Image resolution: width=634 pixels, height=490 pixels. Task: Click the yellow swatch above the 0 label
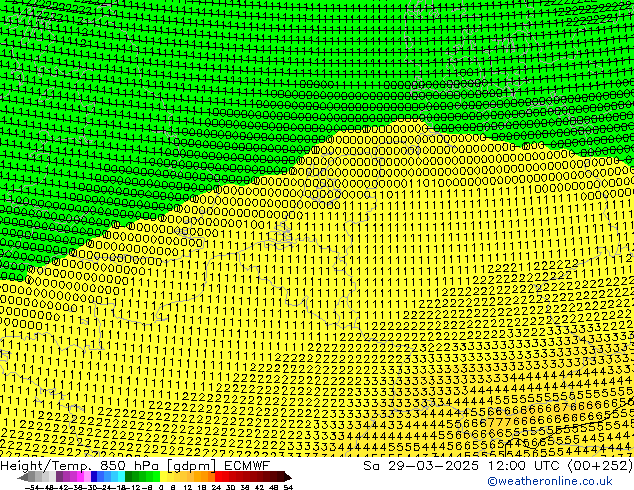(x=163, y=477)
